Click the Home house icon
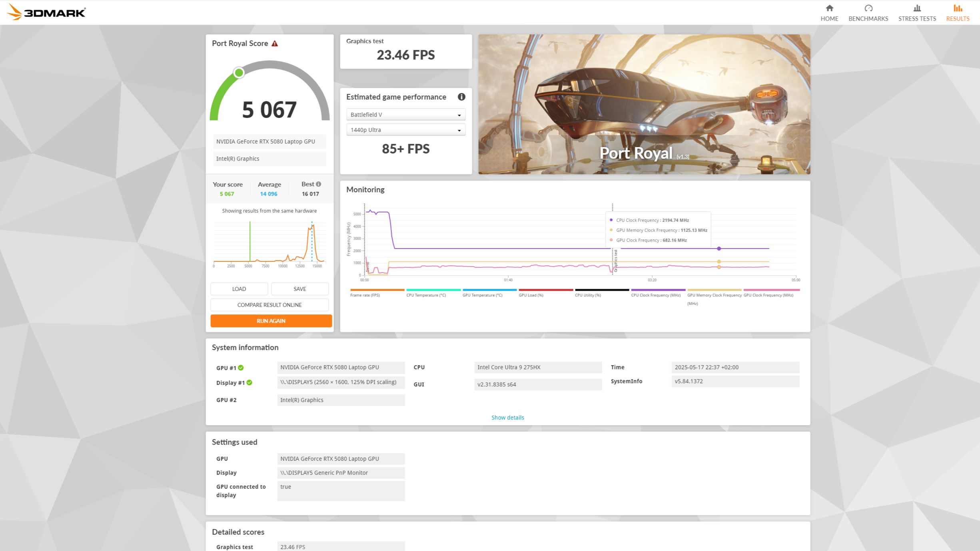The height and width of the screenshot is (551, 980). (829, 8)
